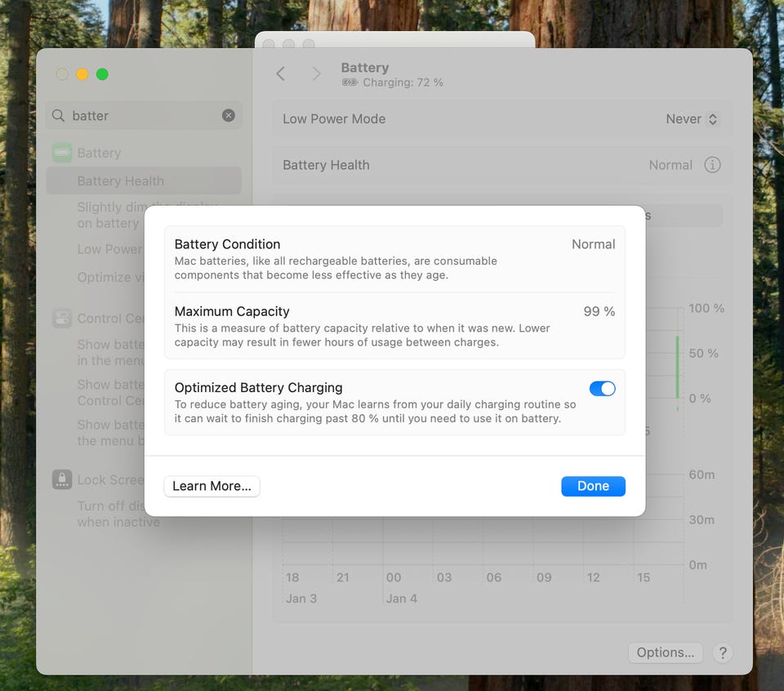
Task: Click the search magnifier icon
Action: point(58,115)
